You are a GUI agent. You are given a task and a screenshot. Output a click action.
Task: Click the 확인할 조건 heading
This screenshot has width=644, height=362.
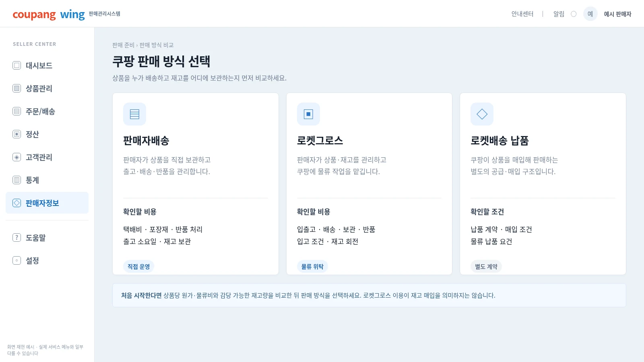[487, 212]
